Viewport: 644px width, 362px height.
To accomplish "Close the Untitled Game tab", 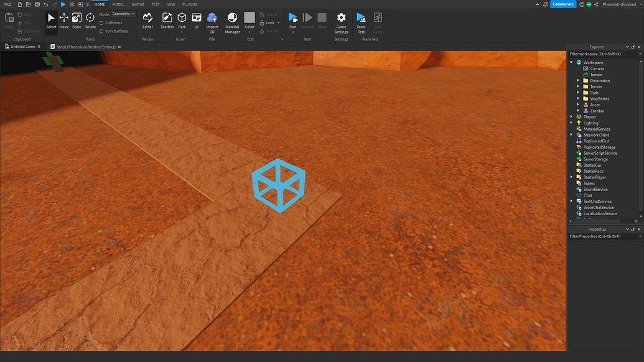I will [39, 47].
